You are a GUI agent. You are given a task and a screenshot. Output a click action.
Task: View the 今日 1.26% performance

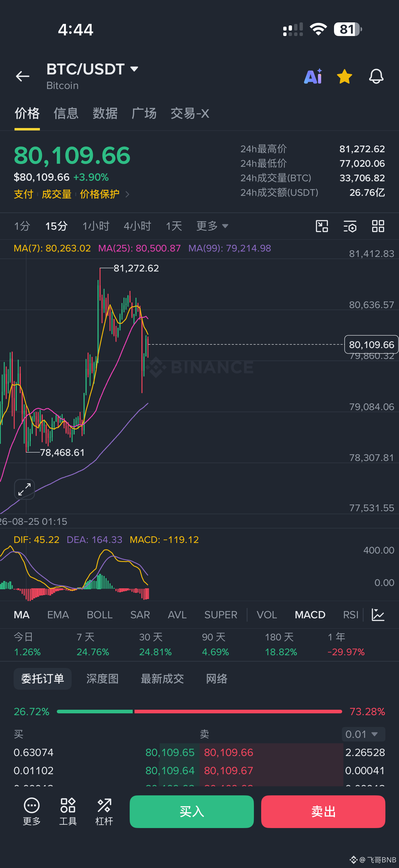[x=27, y=644]
